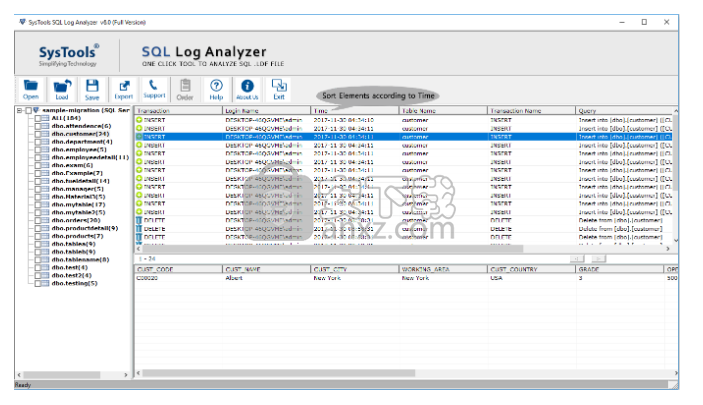Click table icon beside dbo.products(7)
The width and height of the screenshot is (703, 405).
[45, 236]
